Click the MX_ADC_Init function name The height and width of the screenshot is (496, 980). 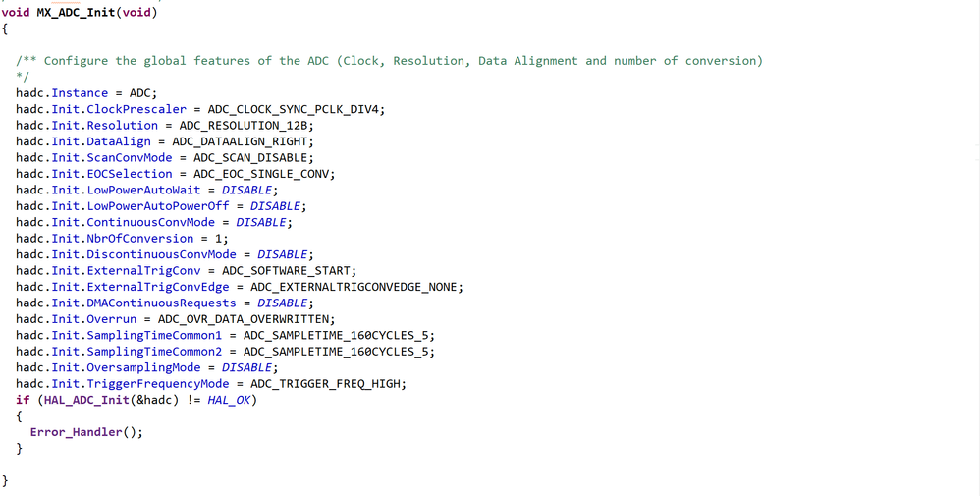pyautogui.click(x=77, y=12)
